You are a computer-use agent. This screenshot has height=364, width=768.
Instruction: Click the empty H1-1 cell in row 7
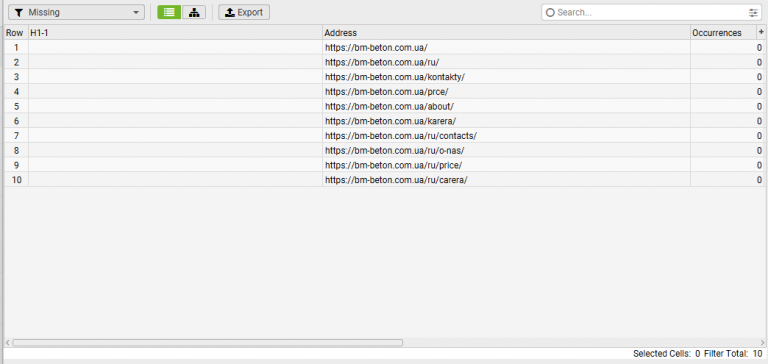point(175,136)
